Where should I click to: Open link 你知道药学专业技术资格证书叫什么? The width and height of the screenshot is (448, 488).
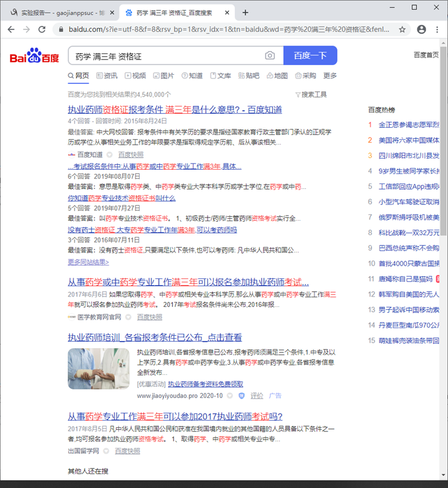click(121, 198)
